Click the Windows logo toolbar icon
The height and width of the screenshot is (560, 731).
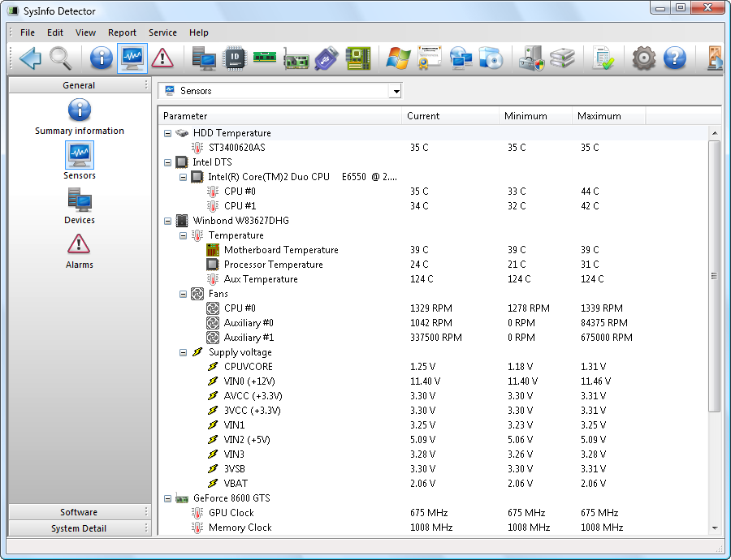398,58
